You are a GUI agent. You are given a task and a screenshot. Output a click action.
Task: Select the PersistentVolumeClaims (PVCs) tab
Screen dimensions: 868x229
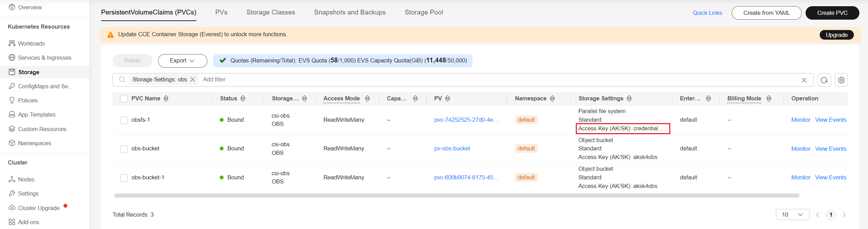tap(149, 12)
